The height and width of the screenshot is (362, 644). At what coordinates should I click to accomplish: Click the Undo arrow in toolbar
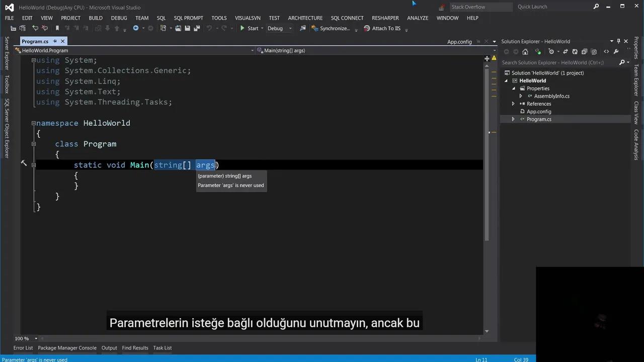(x=209, y=28)
